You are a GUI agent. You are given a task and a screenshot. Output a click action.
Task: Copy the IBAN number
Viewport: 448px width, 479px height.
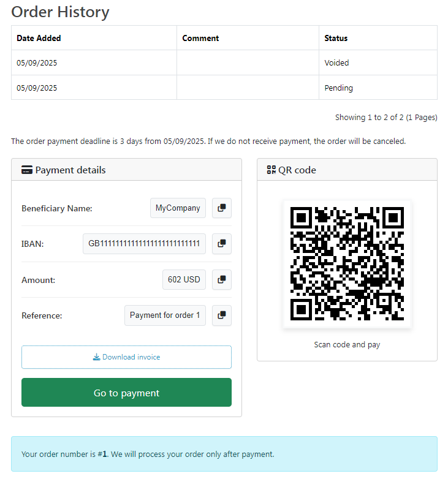(x=222, y=244)
